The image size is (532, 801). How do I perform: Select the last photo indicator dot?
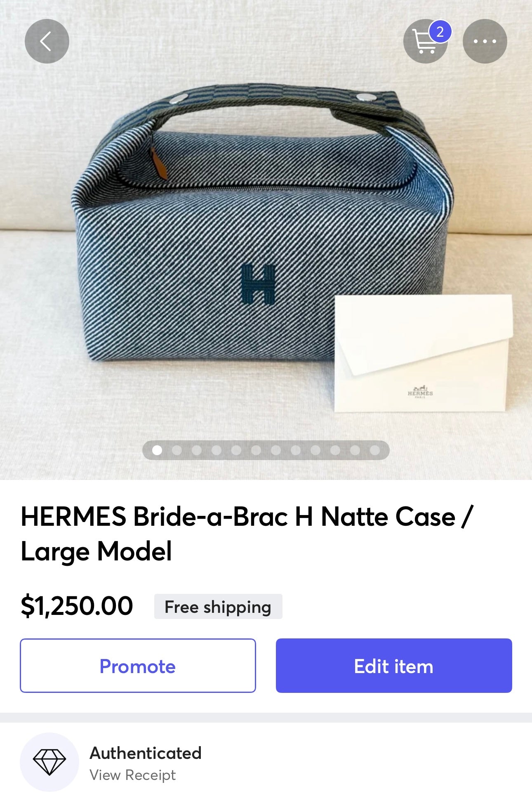375,450
